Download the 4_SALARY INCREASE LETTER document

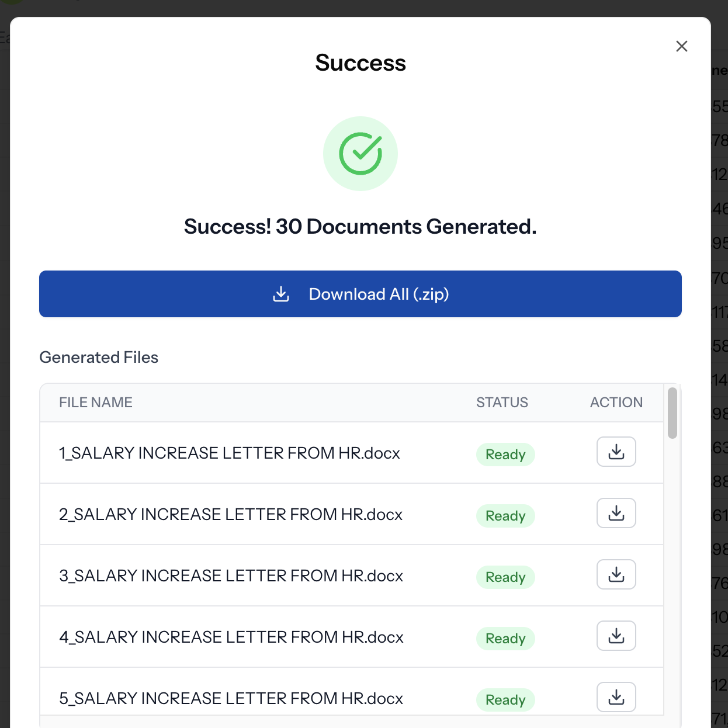coord(616,636)
